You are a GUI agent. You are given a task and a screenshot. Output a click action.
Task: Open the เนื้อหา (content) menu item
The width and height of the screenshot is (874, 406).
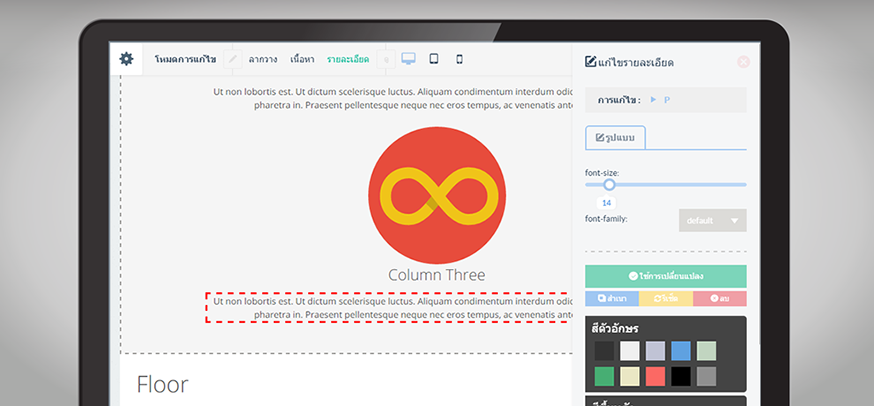[302, 60]
